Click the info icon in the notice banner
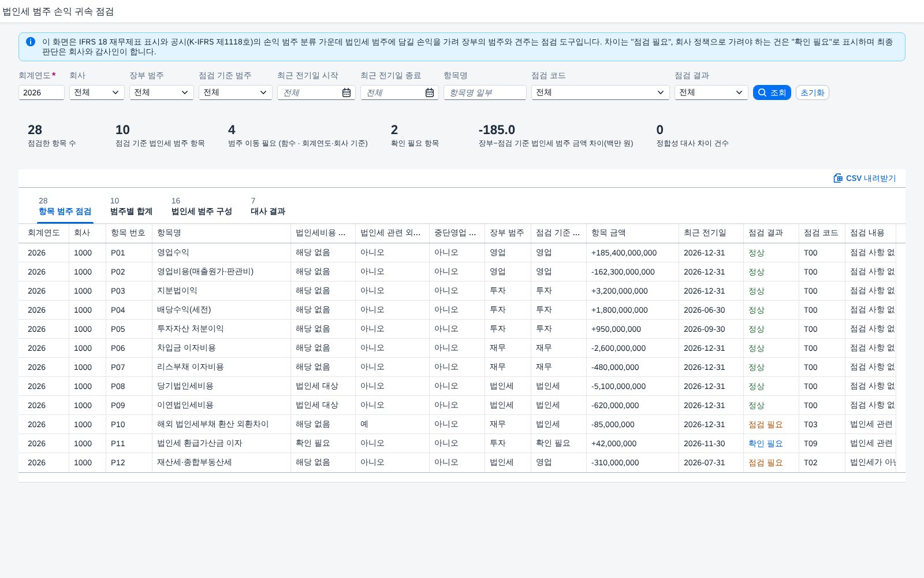This screenshot has width=924, height=578. (31, 42)
